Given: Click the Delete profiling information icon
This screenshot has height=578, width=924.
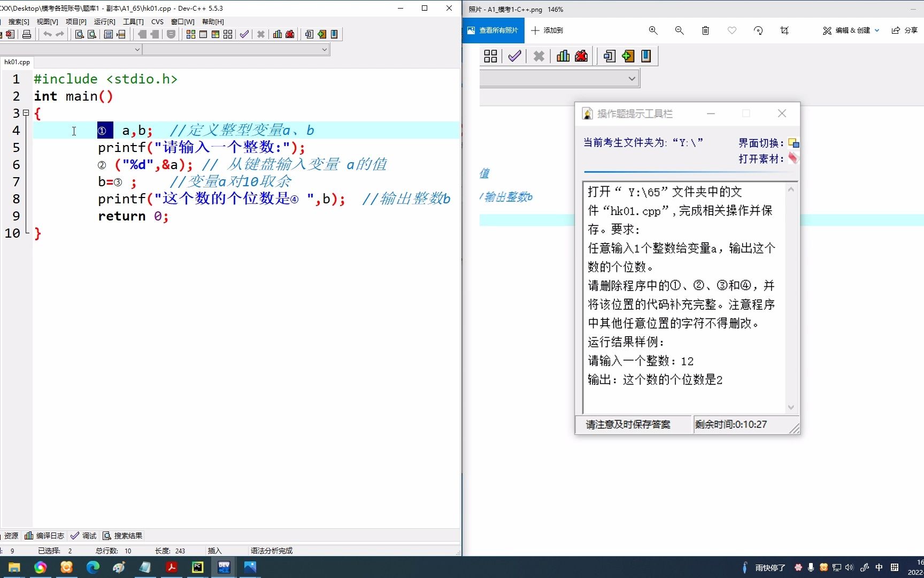Looking at the screenshot, I should tap(290, 34).
